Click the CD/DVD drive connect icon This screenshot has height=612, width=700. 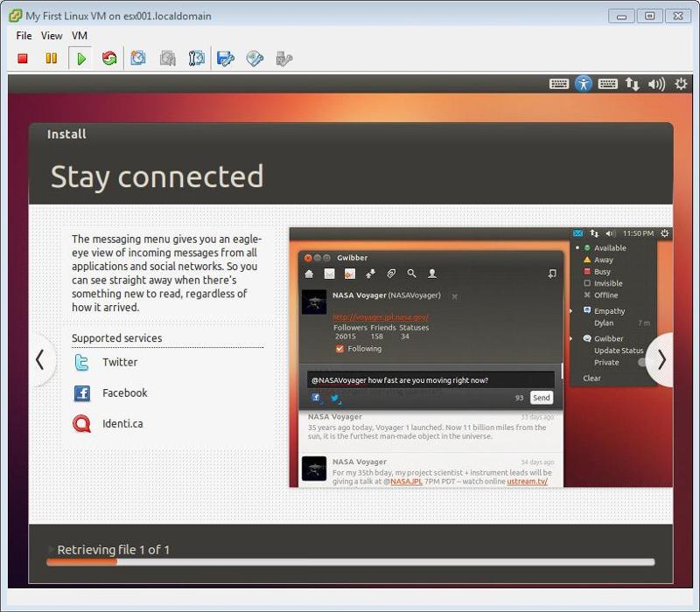tap(255, 59)
